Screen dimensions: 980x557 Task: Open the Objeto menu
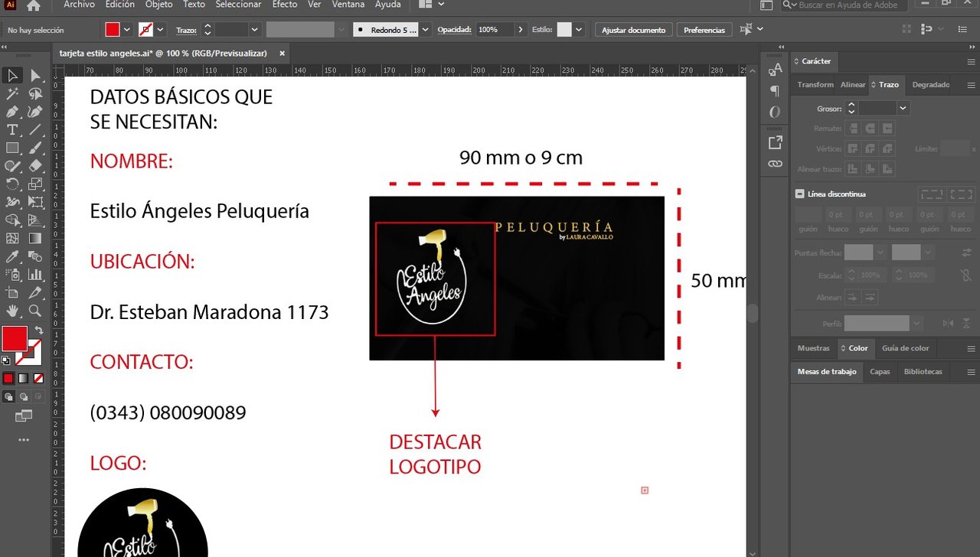point(158,5)
